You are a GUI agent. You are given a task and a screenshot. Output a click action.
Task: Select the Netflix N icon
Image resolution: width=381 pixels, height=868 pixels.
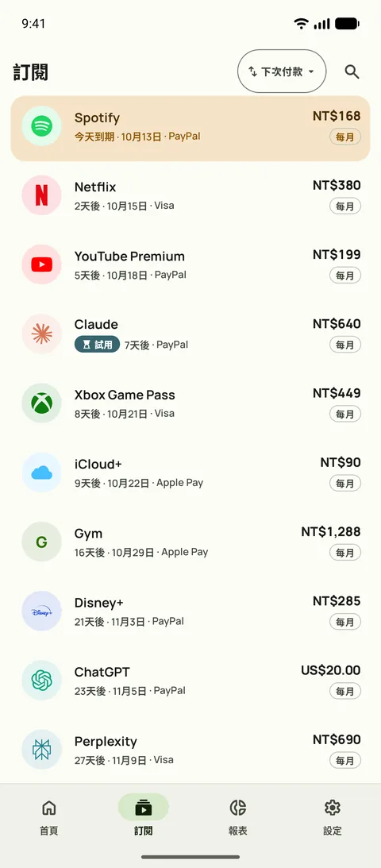tap(41, 195)
